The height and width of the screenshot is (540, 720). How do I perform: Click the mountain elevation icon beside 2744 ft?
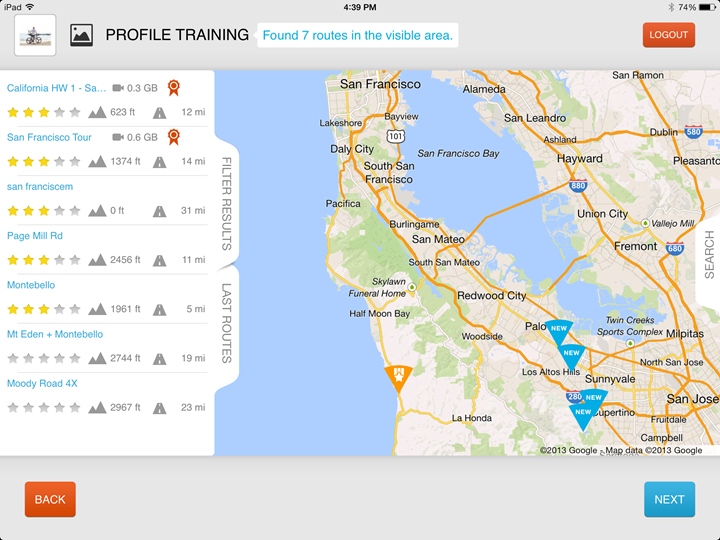click(x=97, y=358)
